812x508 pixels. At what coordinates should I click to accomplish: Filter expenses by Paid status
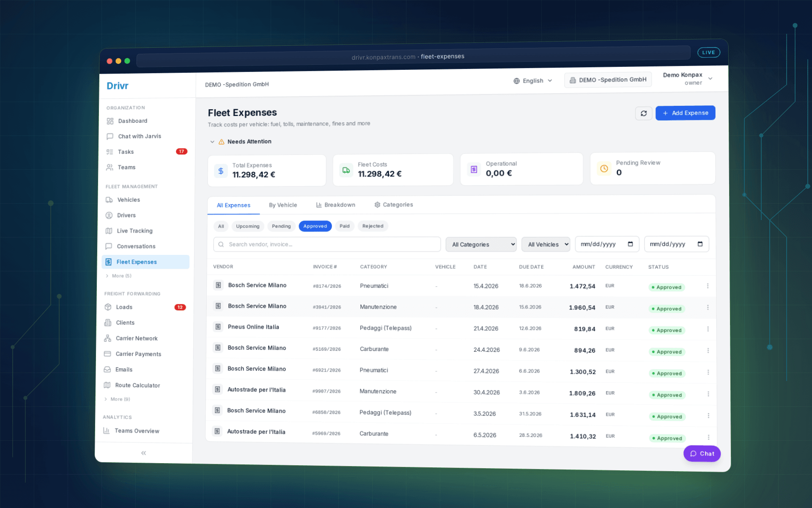point(345,226)
